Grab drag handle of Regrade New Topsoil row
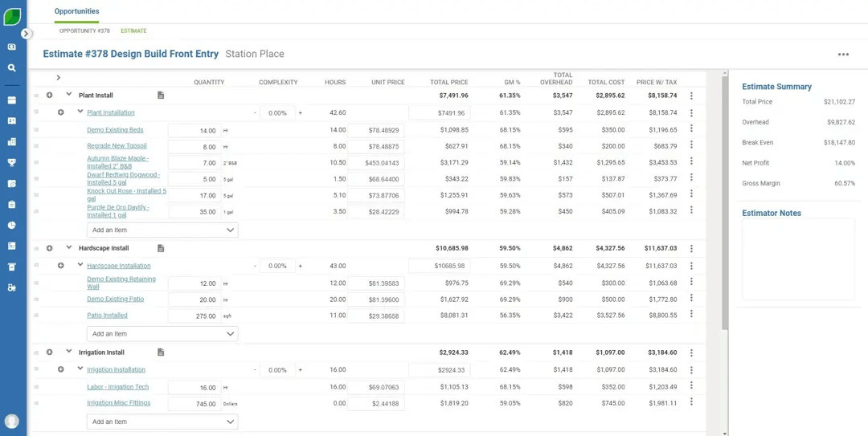This screenshot has height=436, width=868. point(36,146)
